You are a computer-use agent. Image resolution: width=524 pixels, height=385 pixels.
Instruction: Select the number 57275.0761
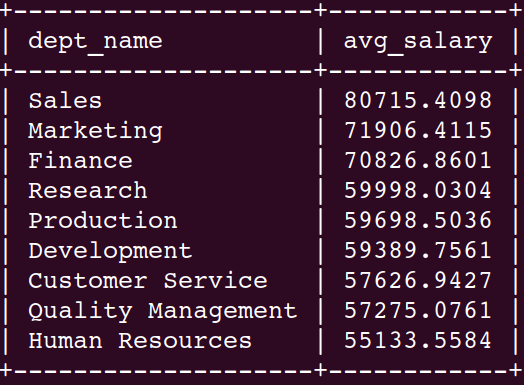(x=418, y=311)
